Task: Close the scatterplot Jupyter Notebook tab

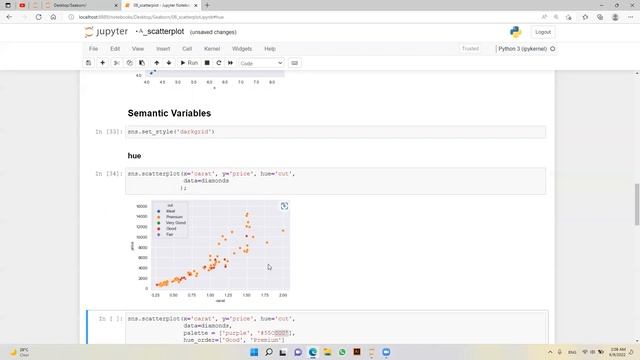Action: (x=196, y=6)
